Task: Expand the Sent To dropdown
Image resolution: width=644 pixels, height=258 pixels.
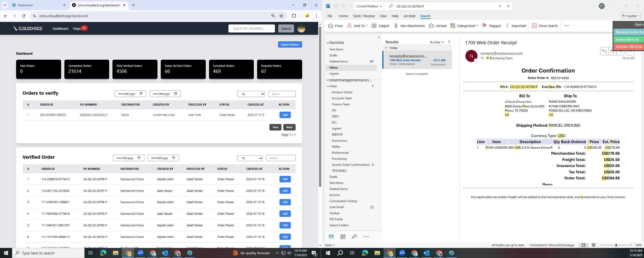Action: point(367,26)
